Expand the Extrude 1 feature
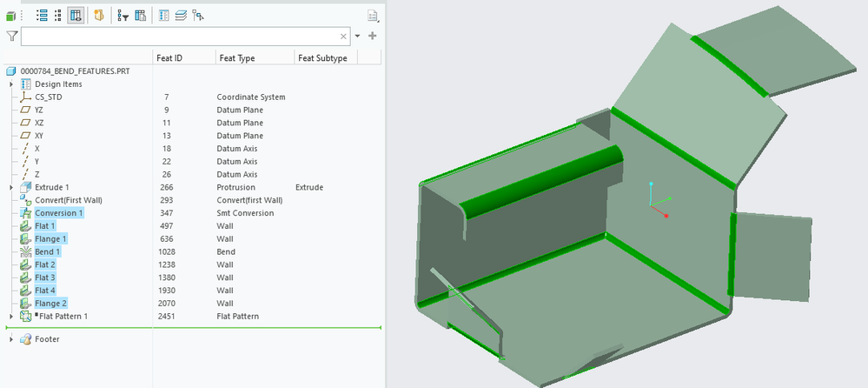Image resolution: width=868 pixels, height=388 pixels. [11, 187]
